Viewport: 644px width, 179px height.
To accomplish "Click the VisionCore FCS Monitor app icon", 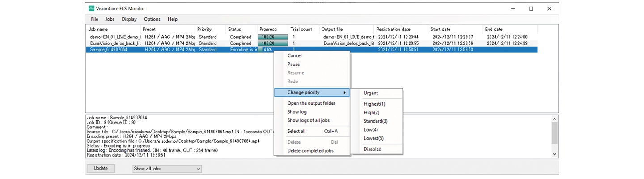I will coord(92,9).
